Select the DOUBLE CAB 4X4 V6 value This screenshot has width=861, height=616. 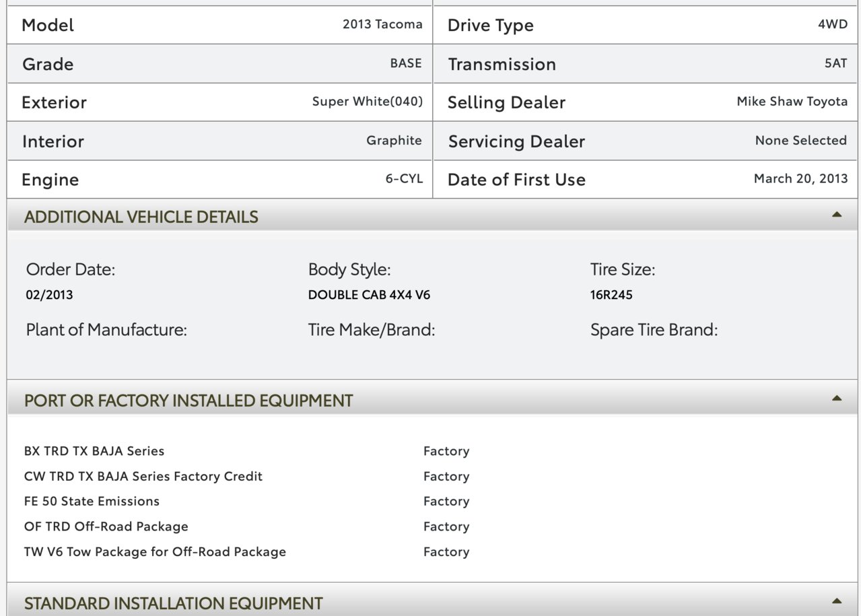click(369, 295)
